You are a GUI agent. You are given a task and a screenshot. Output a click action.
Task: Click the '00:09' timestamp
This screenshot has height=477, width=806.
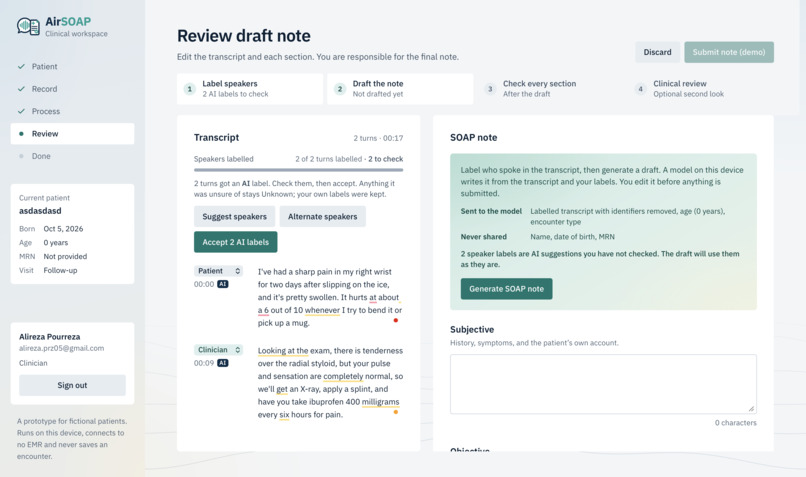[204, 363]
